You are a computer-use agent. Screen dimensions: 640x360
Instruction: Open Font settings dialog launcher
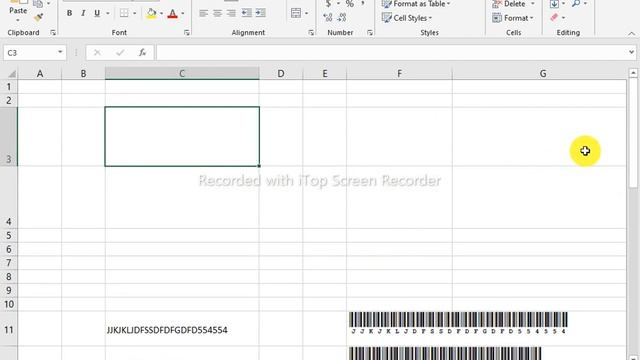pyautogui.click(x=187, y=33)
